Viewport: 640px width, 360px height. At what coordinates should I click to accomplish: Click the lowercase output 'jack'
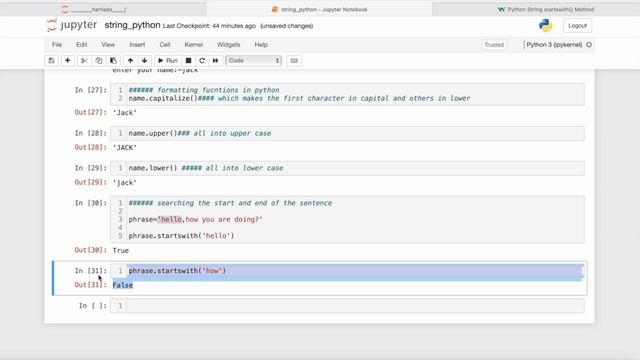124,183
